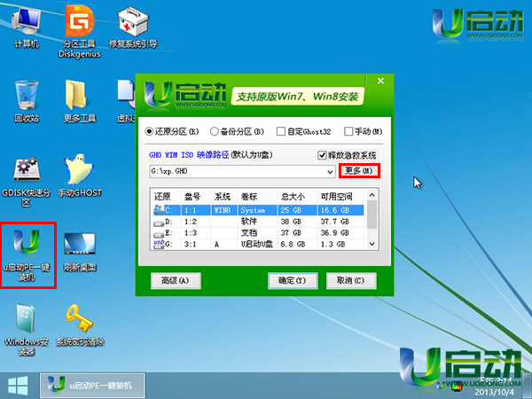The height and width of the screenshot is (399, 532).
Task: Click the 还原 column header
Action: tap(166, 197)
